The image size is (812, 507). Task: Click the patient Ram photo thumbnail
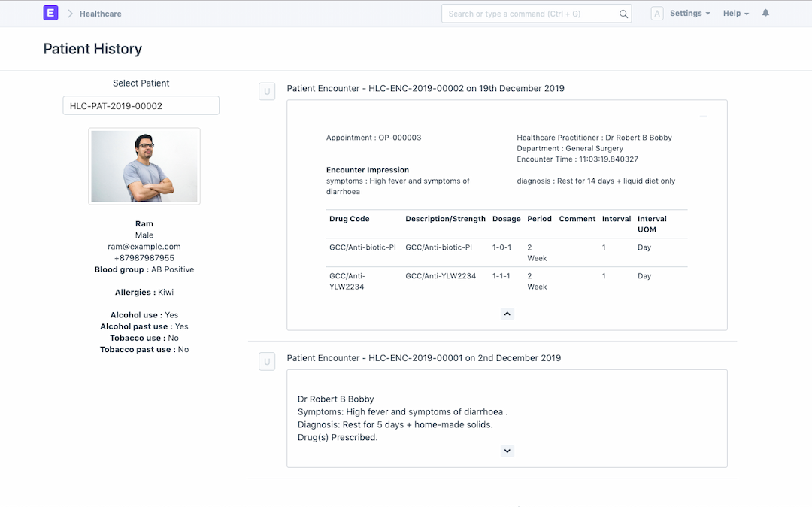(144, 166)
